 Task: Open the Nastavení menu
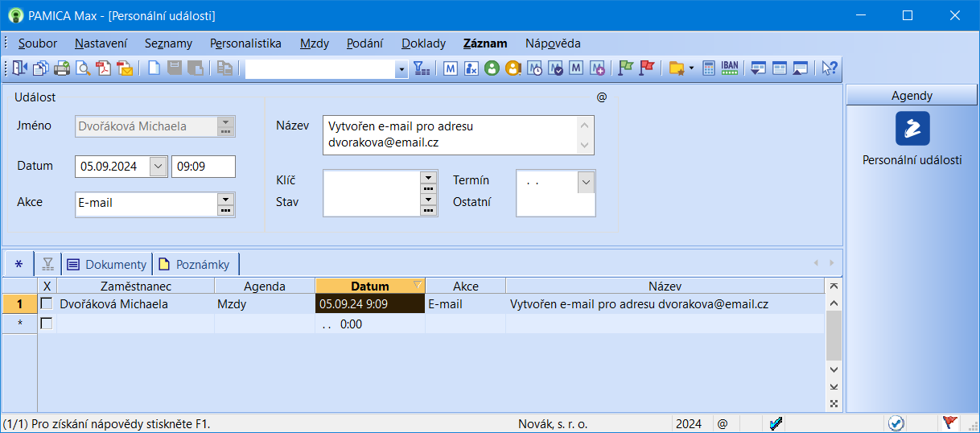101,43
